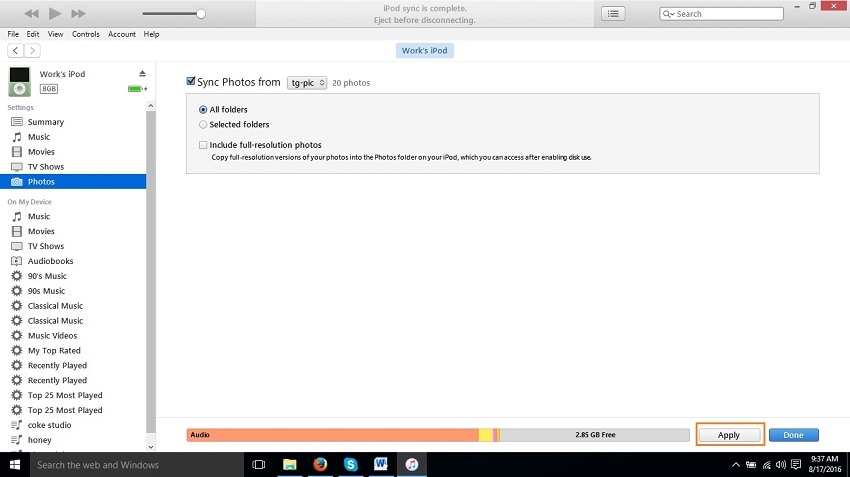Open the Controls menu
850x477 pixels.
tap(86, 34)
